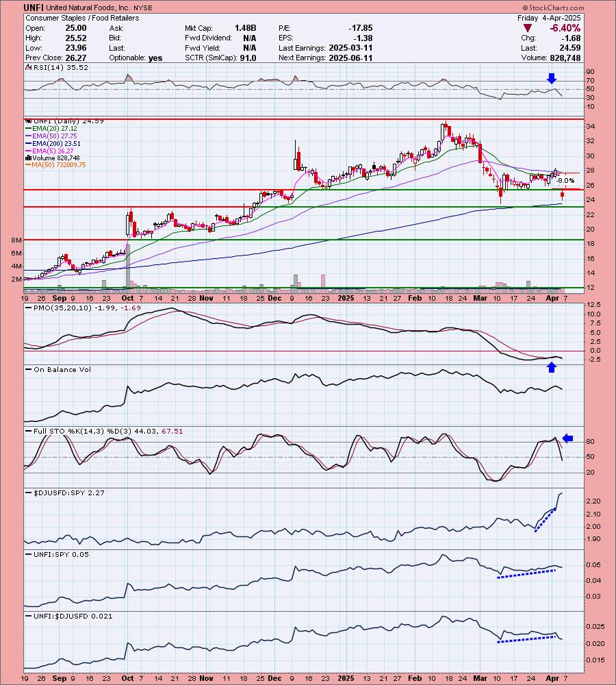Click the 'Mar' label on the bottom date axis
The height and width of the screenshot is (685, 616).
480,678
